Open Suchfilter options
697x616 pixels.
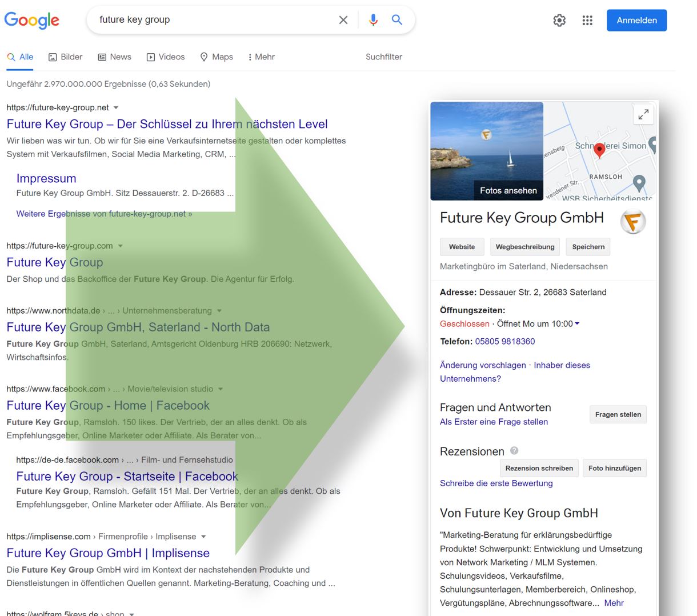point(384,57)
